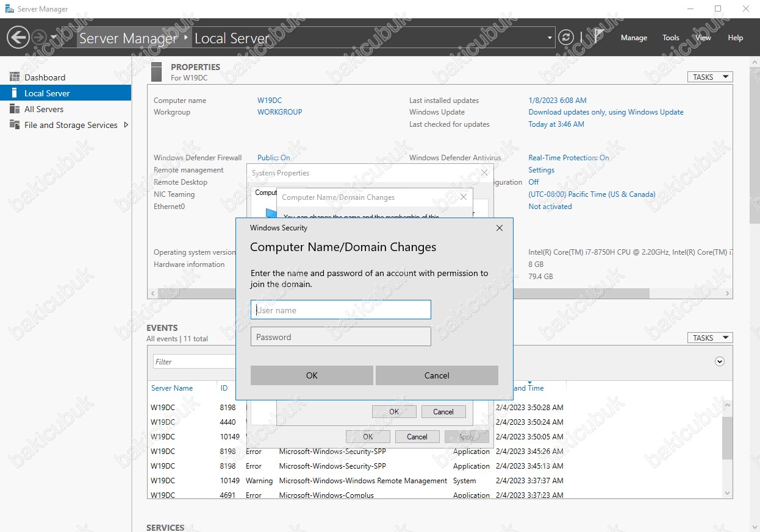The width and height of the screenshot is (760, 532).
Task: Click the refresh icon in header
Action: tap(566, 38)
